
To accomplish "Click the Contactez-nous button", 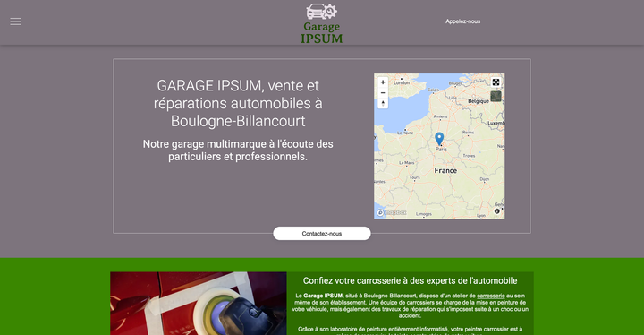I will pos(322,234).
